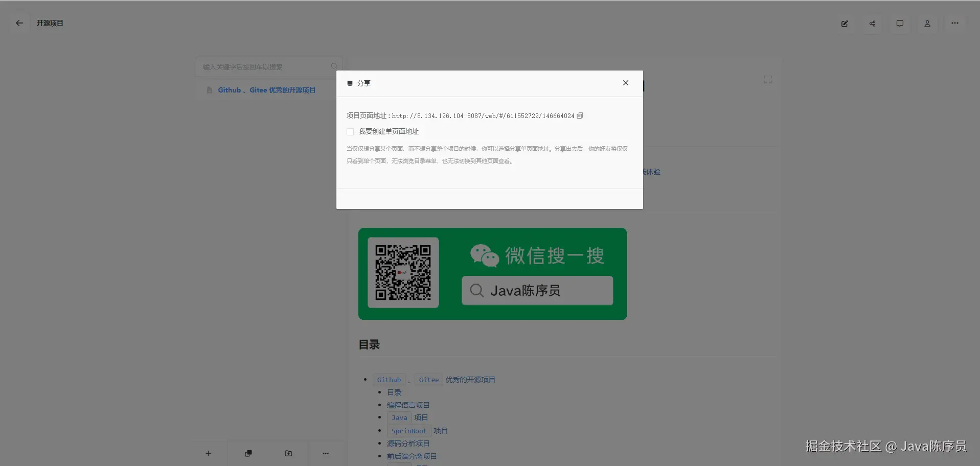Go back using the arrow beside 开源项目
The image size is (980, 466).
click(x=19, y=23)
